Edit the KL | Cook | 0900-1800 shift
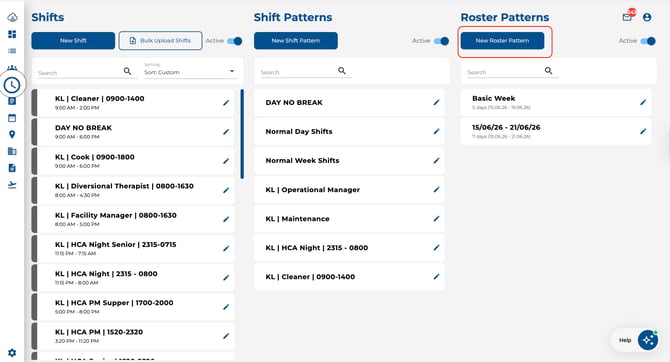 pyautogui.click(x=226, y=161)
